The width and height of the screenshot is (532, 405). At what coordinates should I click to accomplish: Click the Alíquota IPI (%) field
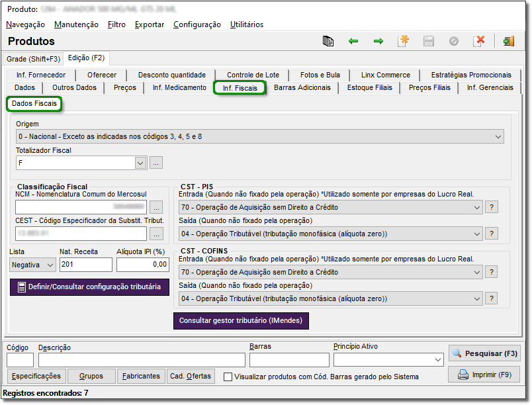[143, 265]
